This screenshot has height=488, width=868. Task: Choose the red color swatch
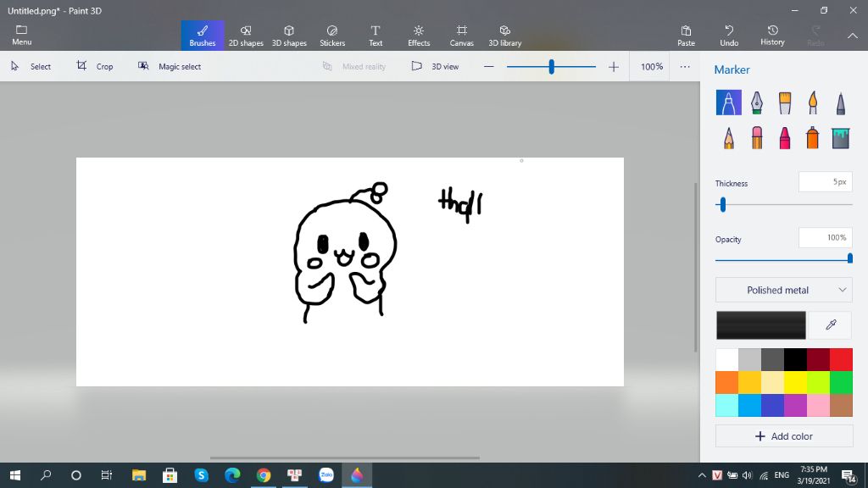point(841,359)
